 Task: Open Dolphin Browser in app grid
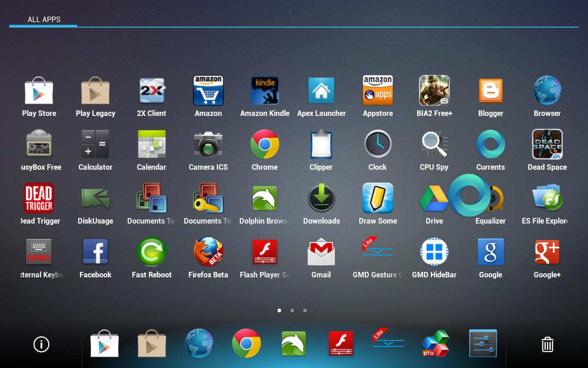265,198
